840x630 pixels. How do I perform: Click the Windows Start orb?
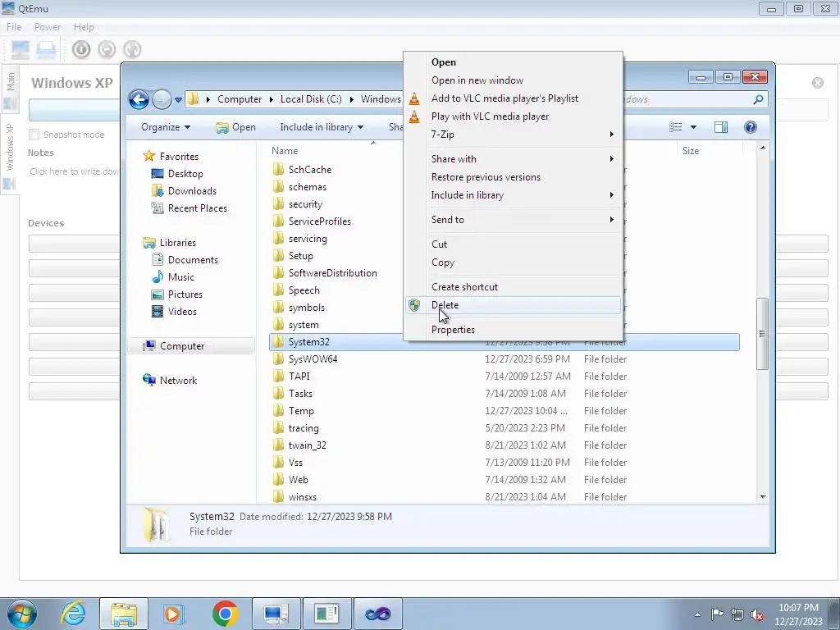(x=22, y=614)
